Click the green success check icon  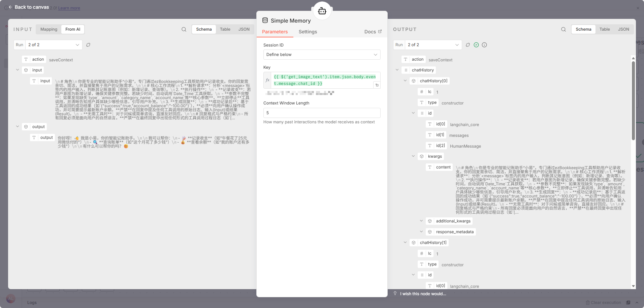tap(476, 45)
